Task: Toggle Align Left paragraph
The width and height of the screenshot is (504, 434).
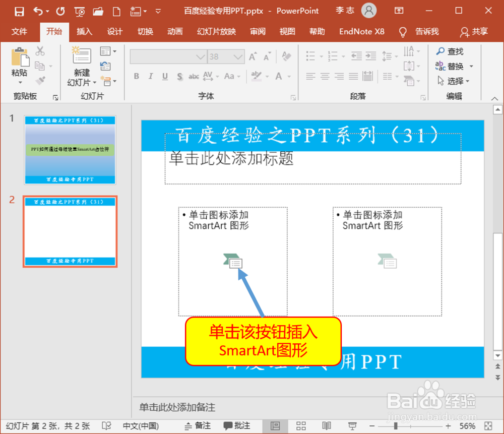Action: 310,76
